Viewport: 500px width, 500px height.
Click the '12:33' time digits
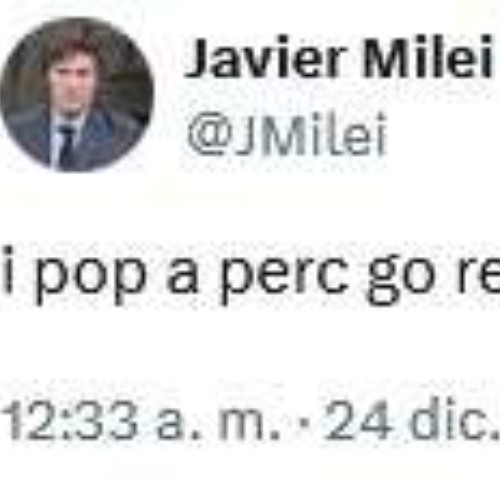(x=70, y=419)
